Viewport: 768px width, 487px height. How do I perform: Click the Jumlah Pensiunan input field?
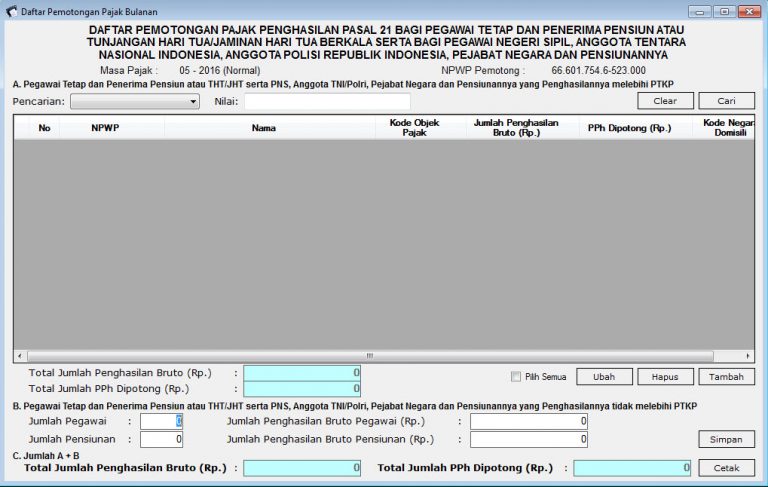click(161, 439)
